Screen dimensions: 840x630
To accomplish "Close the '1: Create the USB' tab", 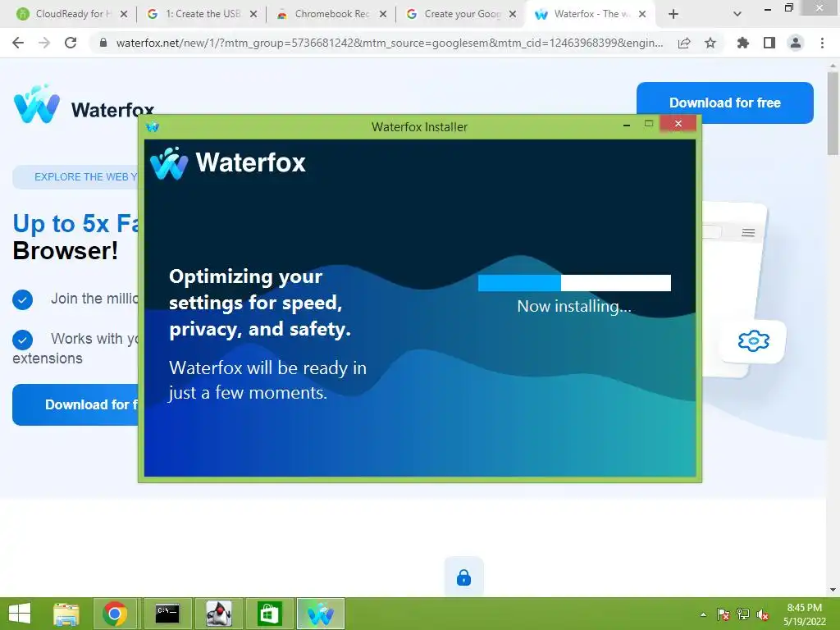I will tap(253, 14).
